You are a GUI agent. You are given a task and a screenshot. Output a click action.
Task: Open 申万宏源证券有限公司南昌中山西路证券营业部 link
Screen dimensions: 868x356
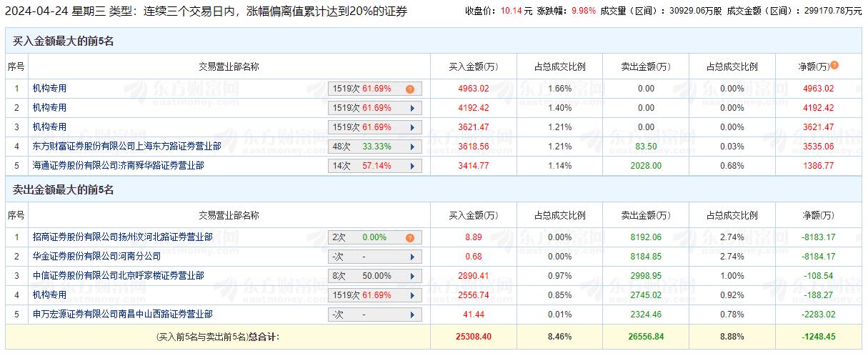point(122,314)
